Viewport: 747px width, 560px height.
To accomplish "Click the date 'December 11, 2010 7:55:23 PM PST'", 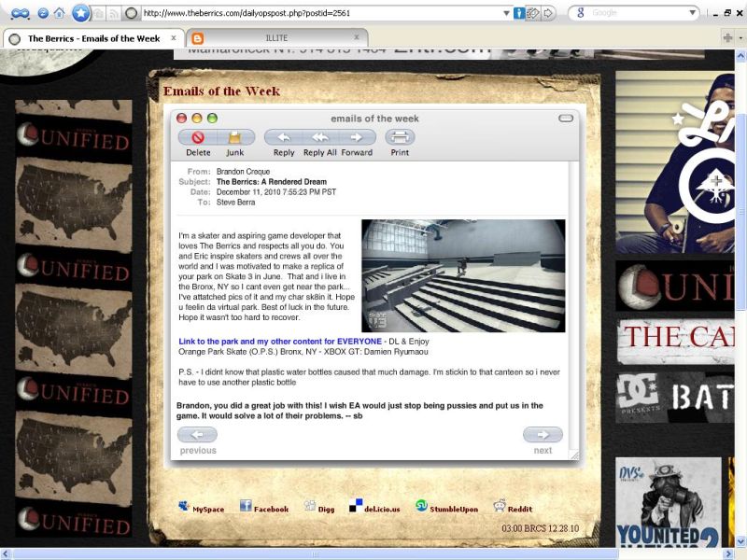I will click(x=276, y=192).
